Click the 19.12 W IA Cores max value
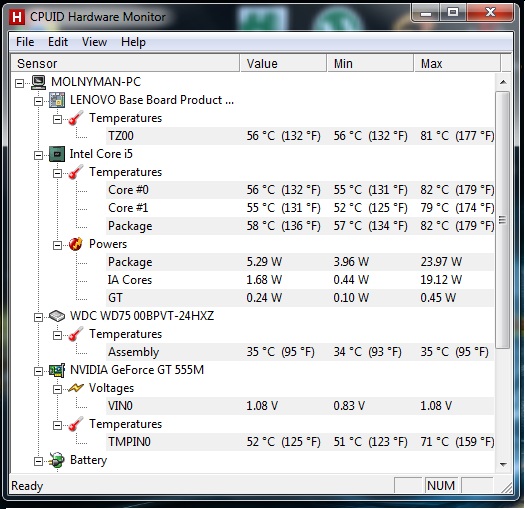 (x=441, y=280)
